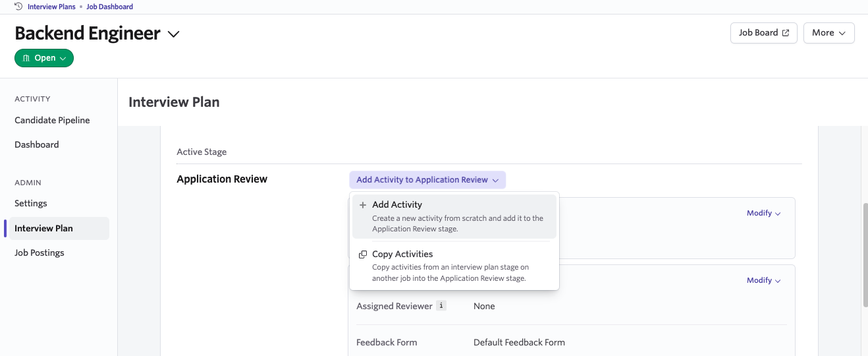Click the info icon beside Assigned Reviewer
868x356 pixels.
(x=441, y=305)
